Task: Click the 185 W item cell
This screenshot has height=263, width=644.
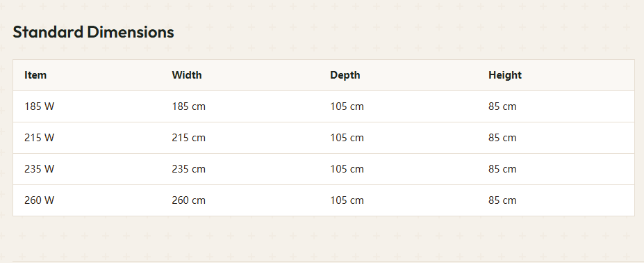Action: [x=39, y=106]
